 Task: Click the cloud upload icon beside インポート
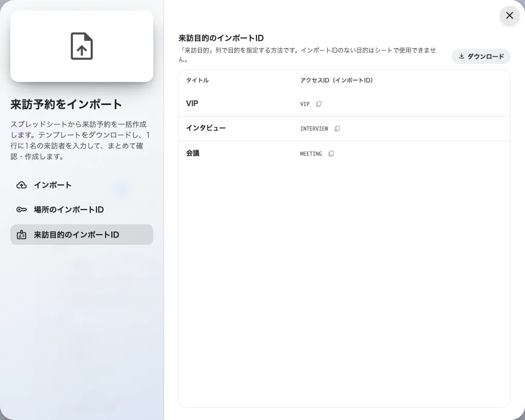click(x=22, y=185)
